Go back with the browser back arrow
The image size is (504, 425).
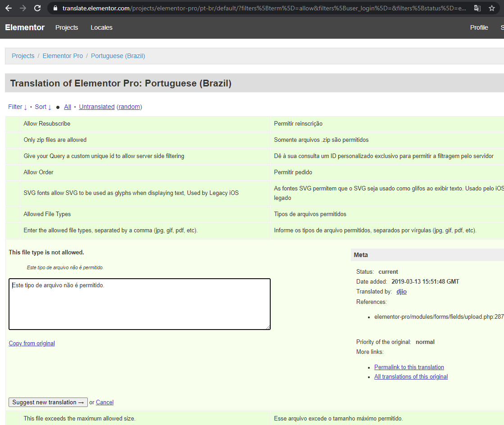[x=9, y=8]
